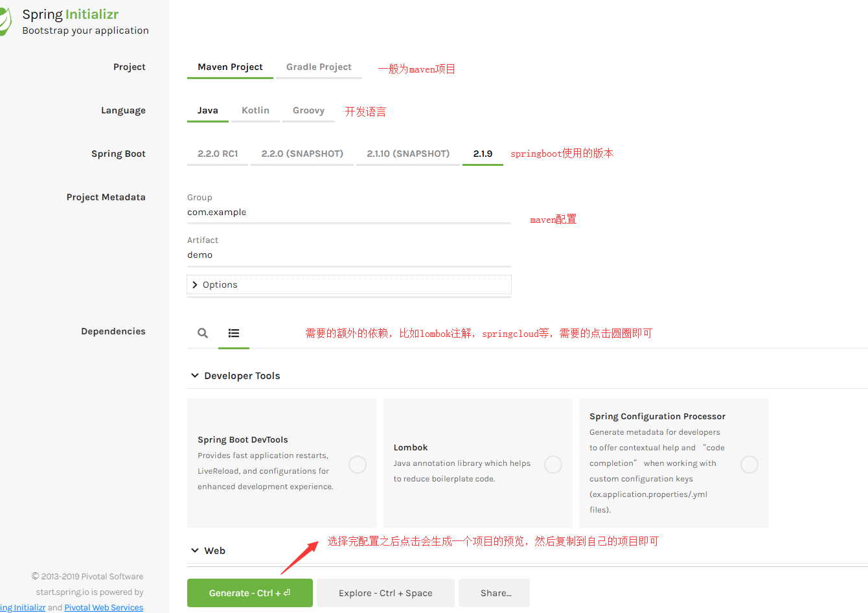
Task: Choose Groovy as the language
Action: [x=308, y=110]
